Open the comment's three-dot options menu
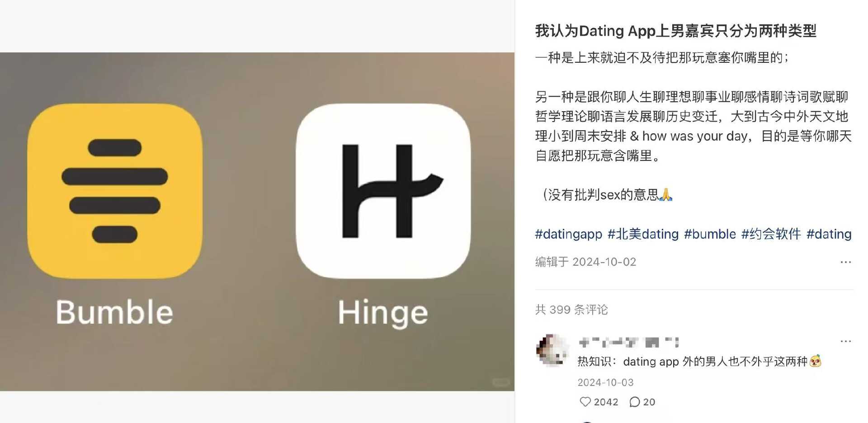The height and width of the screenshot is (423, 868). click(845, 341)
